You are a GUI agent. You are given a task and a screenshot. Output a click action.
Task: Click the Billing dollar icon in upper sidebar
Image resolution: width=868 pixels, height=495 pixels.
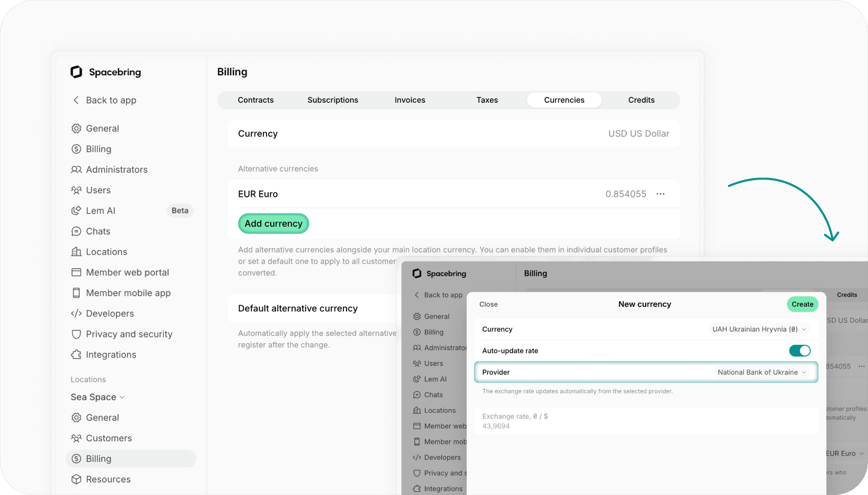point(76,149)
